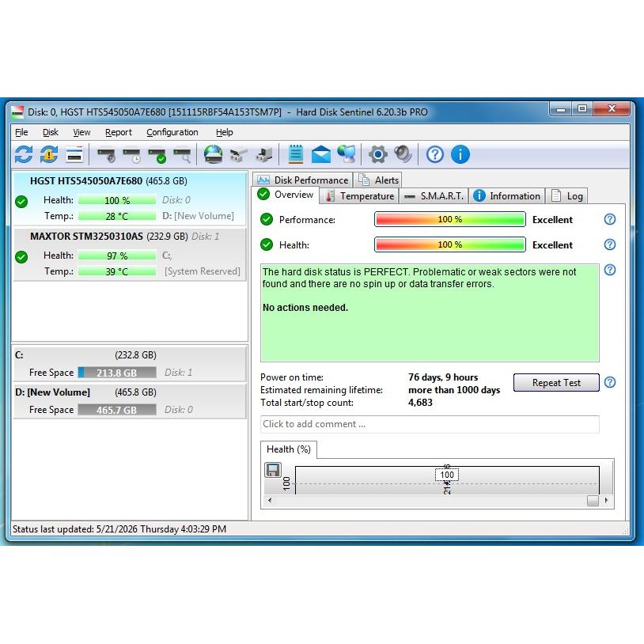Click the Performance 100 % gradient bar
The image size is (644, 644).
click(449, 219)
